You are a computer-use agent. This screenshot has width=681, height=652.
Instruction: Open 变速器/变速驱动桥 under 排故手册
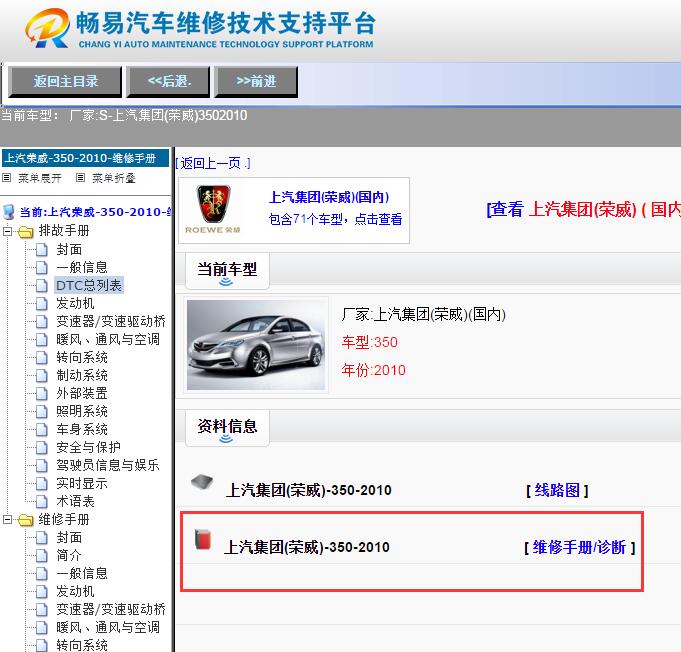coord(111,321)
